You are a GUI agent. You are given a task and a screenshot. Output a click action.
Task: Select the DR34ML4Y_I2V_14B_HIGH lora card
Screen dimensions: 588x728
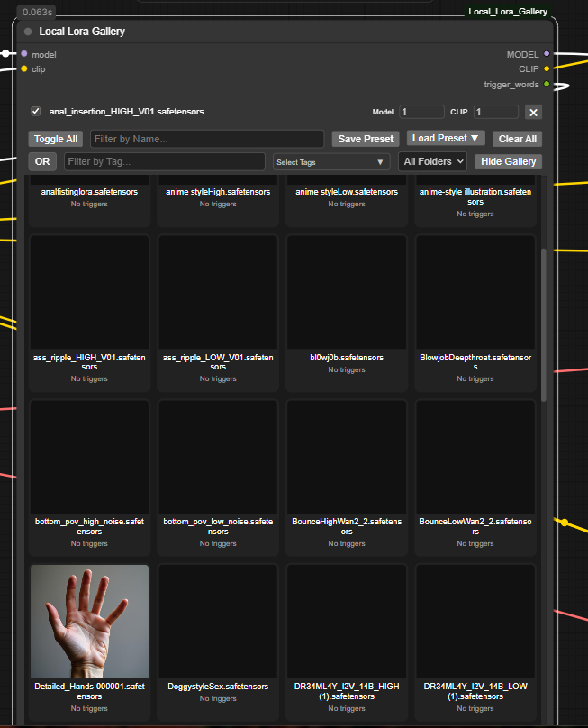tap(347, 642)
